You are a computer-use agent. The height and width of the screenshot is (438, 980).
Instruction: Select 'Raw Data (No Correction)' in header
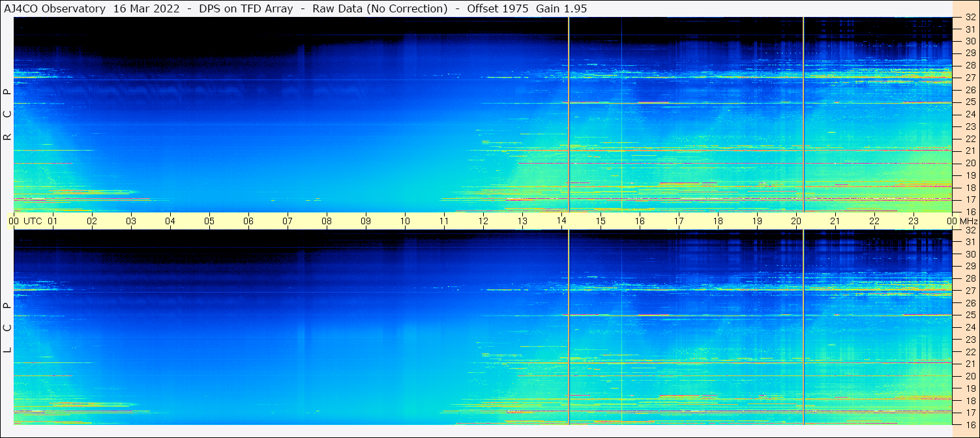[380, 8]
